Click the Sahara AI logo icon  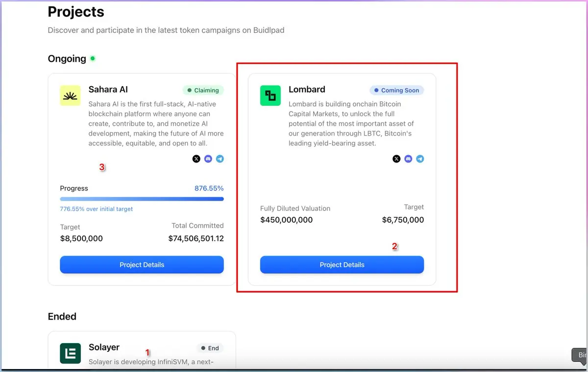click(x=71, y=95)
